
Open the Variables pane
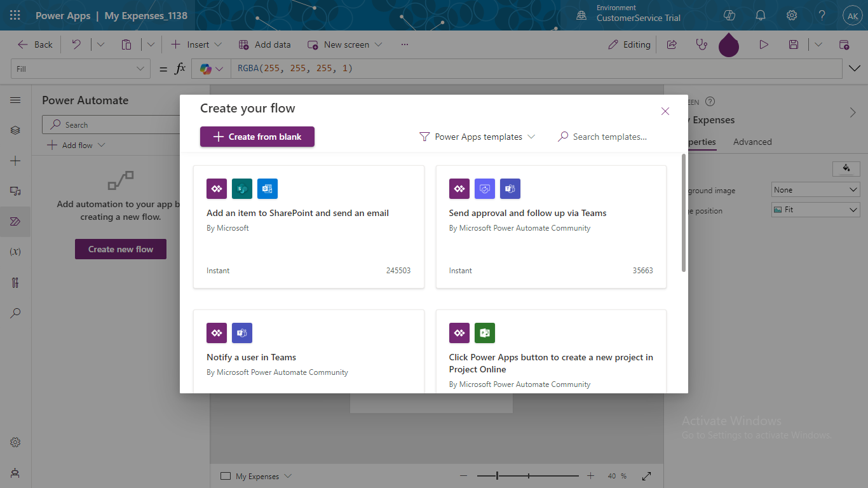click(x=15, y=251)
